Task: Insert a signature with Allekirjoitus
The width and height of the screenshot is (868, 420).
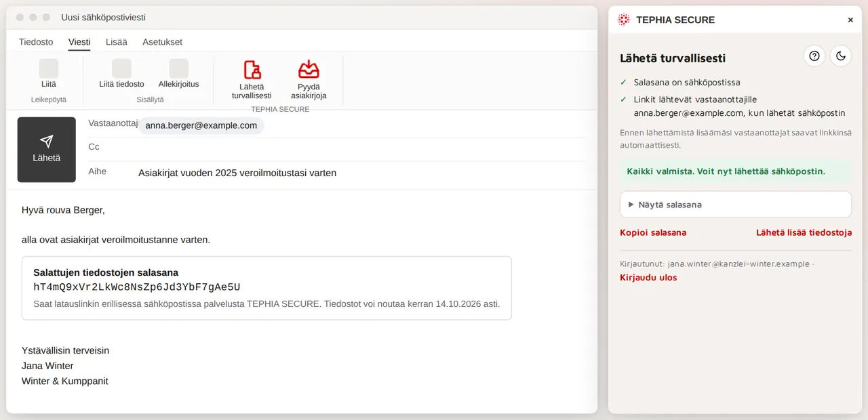Action: (179, 74)
